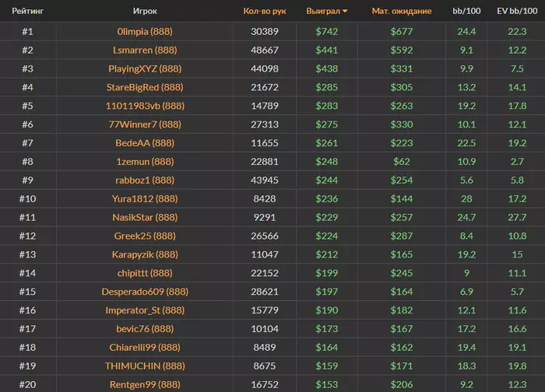Viewport: 545px width, 392px height.
Task: Select bb/100 value 24.4
Action: point(466,32)
